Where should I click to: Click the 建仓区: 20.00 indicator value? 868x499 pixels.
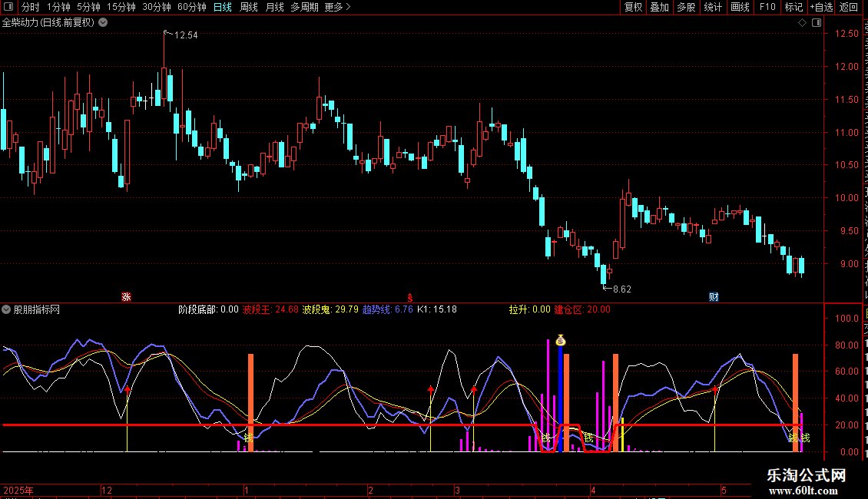(582, 309)
